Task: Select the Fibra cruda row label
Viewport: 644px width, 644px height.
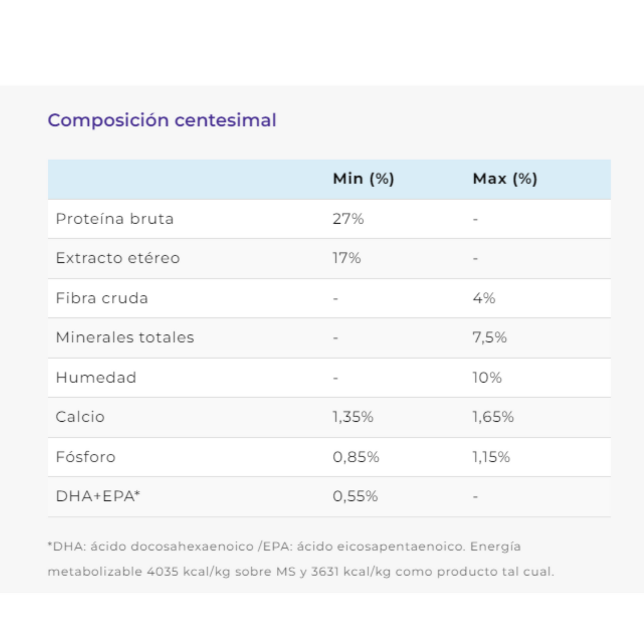Action: 102,298
